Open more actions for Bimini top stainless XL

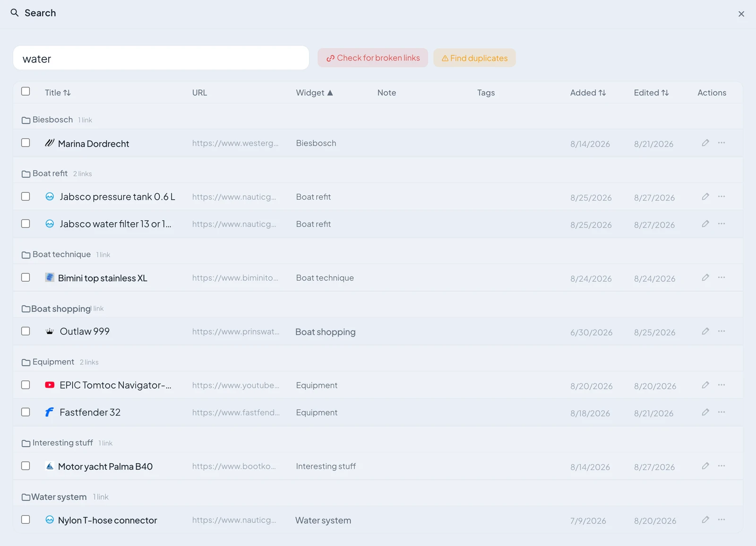pos(722,277)
